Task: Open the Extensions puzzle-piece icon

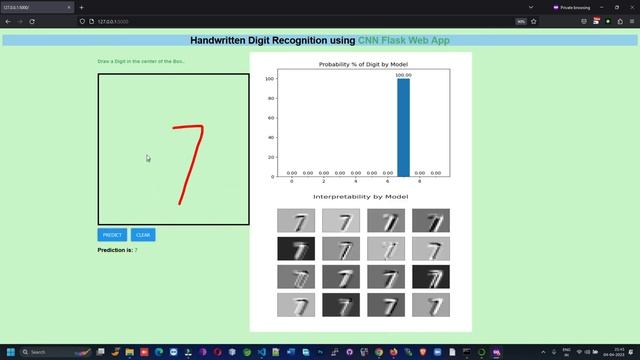Action: (x=620, y=21)
